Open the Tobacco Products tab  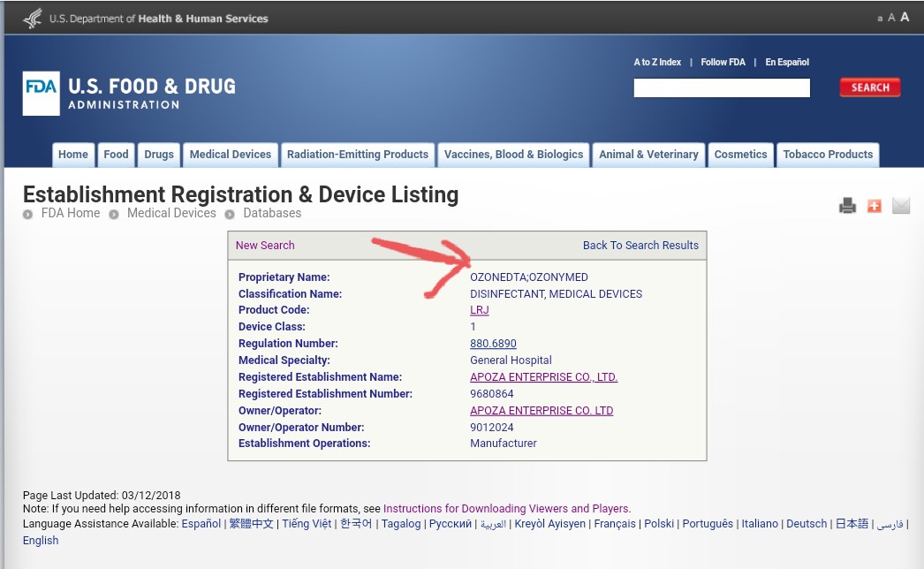coord(828,155)
